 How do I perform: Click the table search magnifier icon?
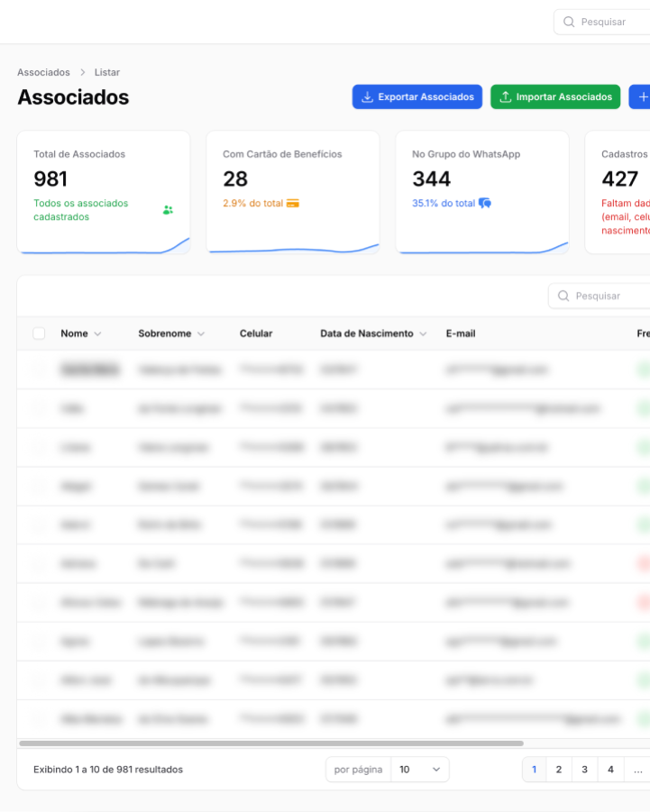(x=563, y=296)
